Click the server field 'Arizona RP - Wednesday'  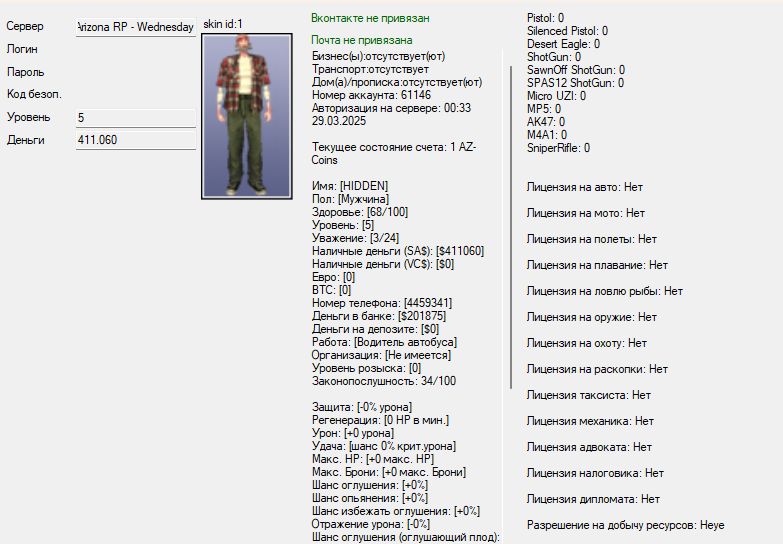(x=136, y=27)
